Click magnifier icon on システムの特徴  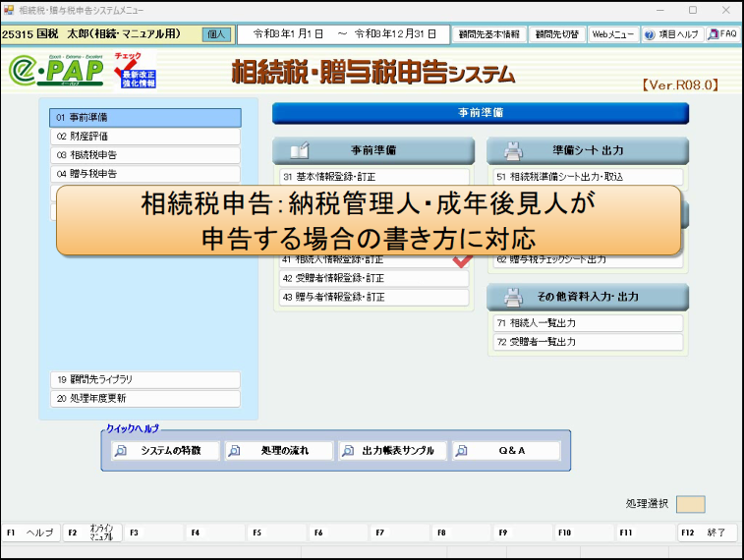click(x=121, y=451)
